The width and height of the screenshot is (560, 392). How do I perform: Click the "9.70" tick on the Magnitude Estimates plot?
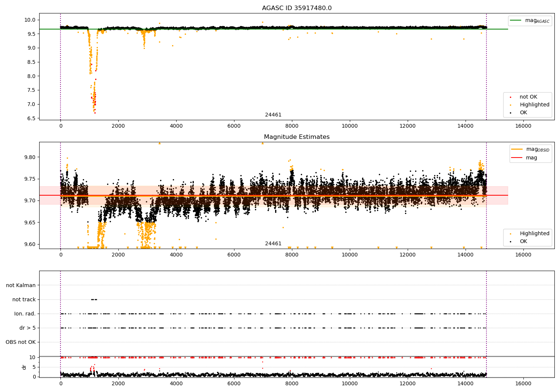point(29,201)
